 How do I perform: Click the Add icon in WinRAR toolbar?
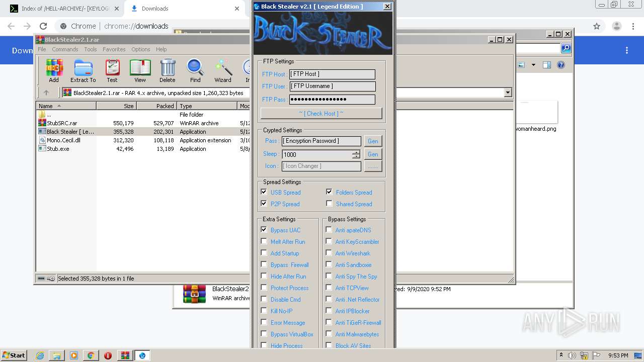[54, 70]
